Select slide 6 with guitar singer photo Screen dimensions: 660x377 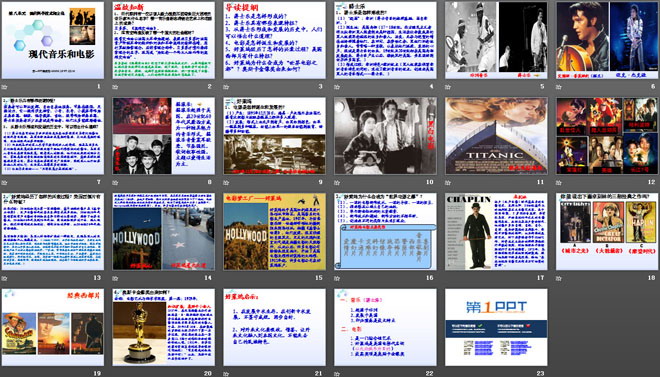[607, 40]
